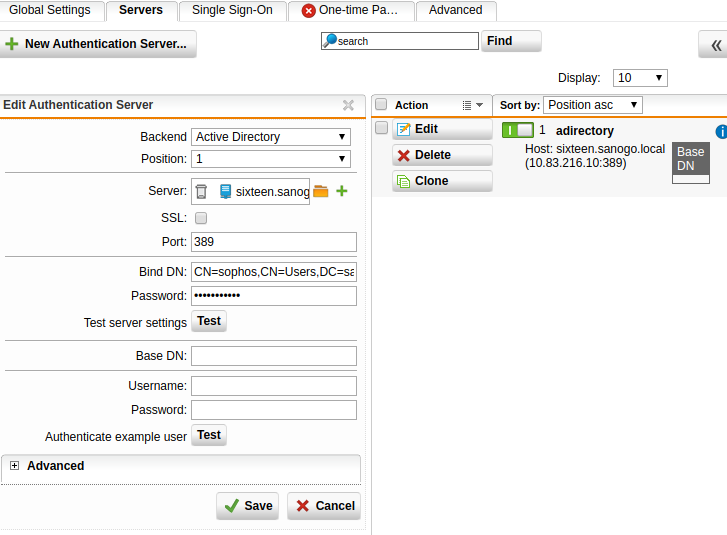Click the green plus New Authentication Server icon
This screenshot has width=727, height=535.
(x=12, y=44)
